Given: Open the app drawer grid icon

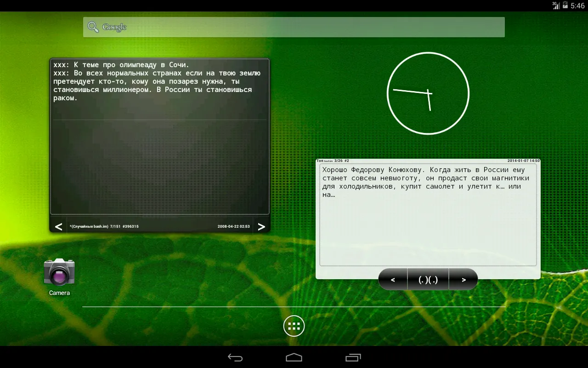Looking at the screenshot, I should point(294,326).
